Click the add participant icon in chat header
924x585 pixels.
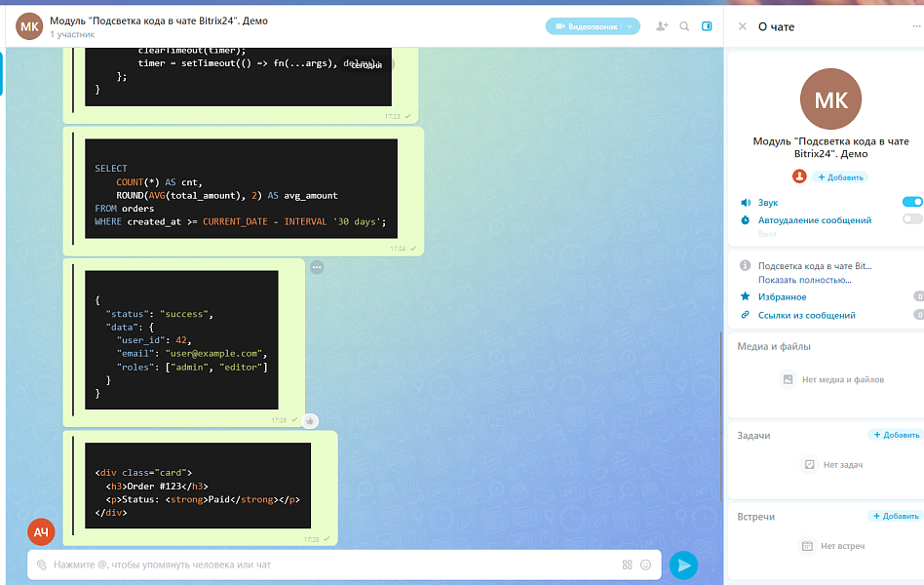tap(663, 26)
